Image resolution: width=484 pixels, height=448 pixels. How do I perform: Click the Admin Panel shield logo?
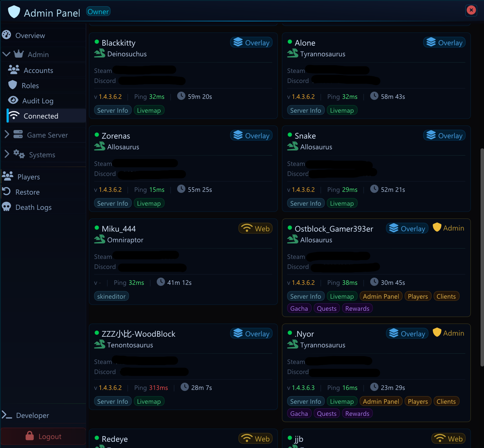point(14,12)
